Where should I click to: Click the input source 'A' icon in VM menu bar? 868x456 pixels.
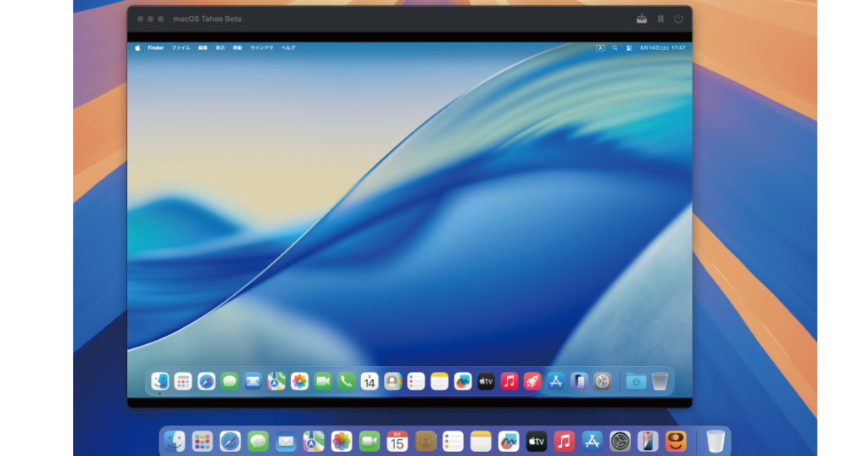[600, 48]
